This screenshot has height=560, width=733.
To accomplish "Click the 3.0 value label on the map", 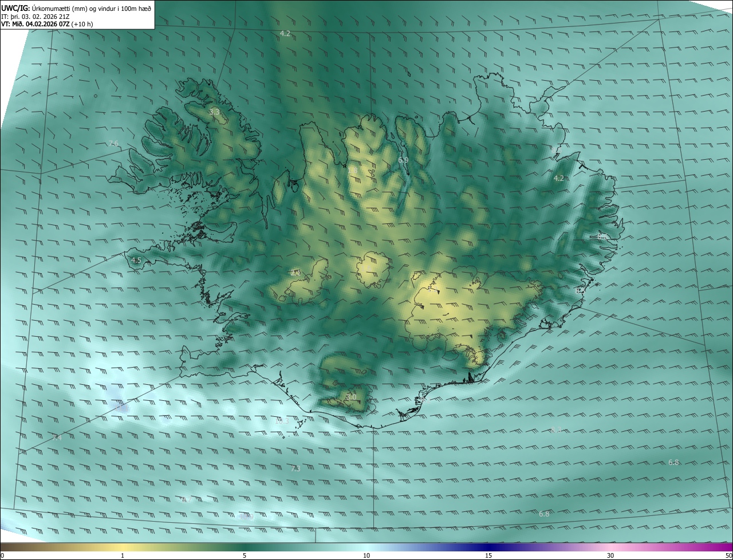I will pyautogui.click(x=351, y=397).
